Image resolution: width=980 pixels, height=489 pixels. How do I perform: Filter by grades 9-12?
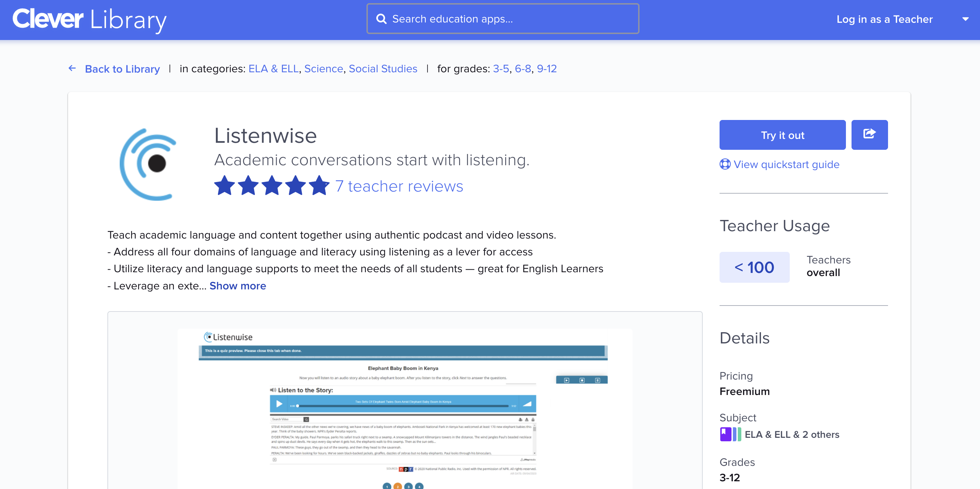(547, 68)
